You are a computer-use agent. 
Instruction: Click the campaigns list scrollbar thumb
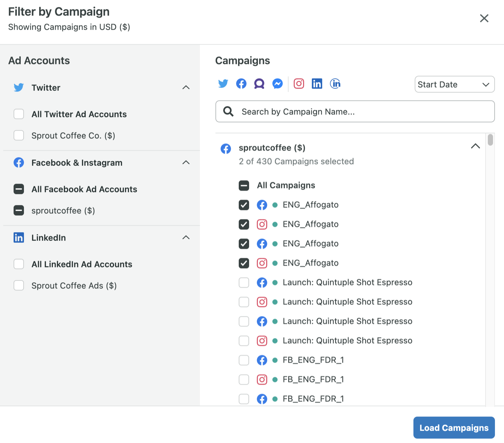click(x=490, y=140)
